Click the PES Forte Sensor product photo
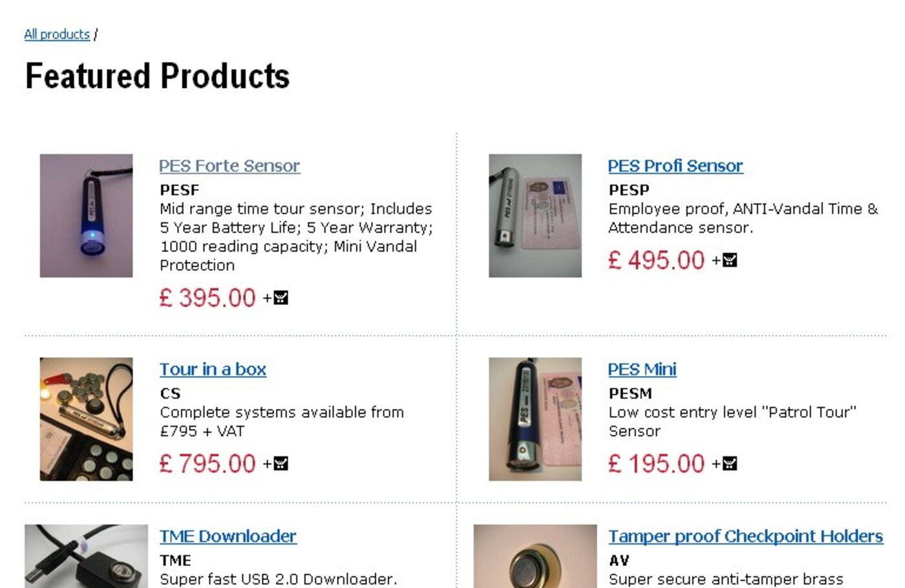Screen dimensions: 905x588 86,216
